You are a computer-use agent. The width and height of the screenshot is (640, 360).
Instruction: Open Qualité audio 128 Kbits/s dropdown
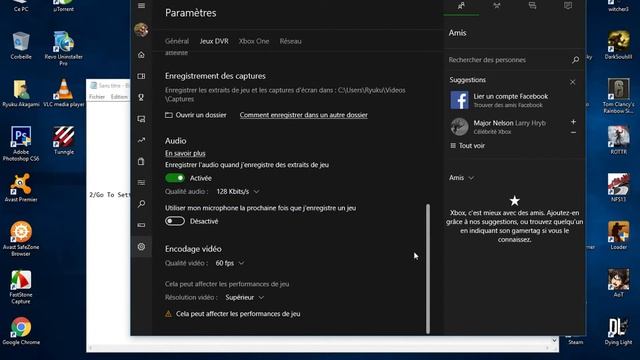coord(238,191)
